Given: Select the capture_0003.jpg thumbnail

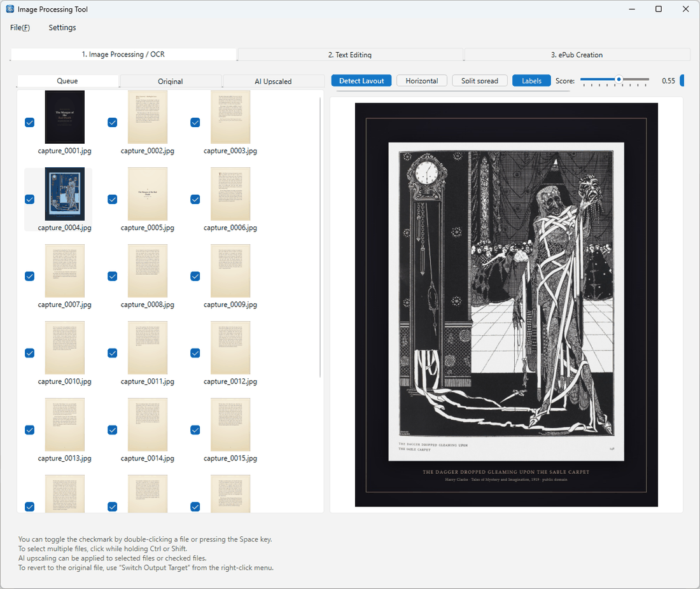Looking at the screenshot, I should point(230,117).
